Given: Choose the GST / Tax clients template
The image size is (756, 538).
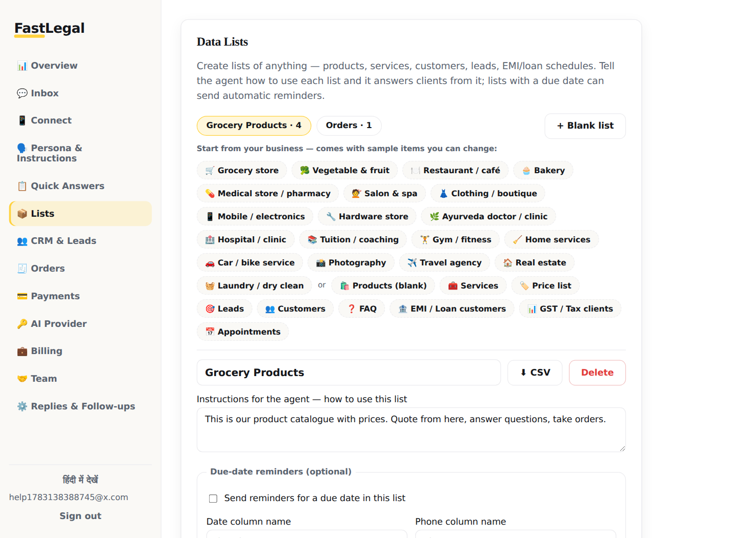Looking at the screenshot, I should coord(570,309).
